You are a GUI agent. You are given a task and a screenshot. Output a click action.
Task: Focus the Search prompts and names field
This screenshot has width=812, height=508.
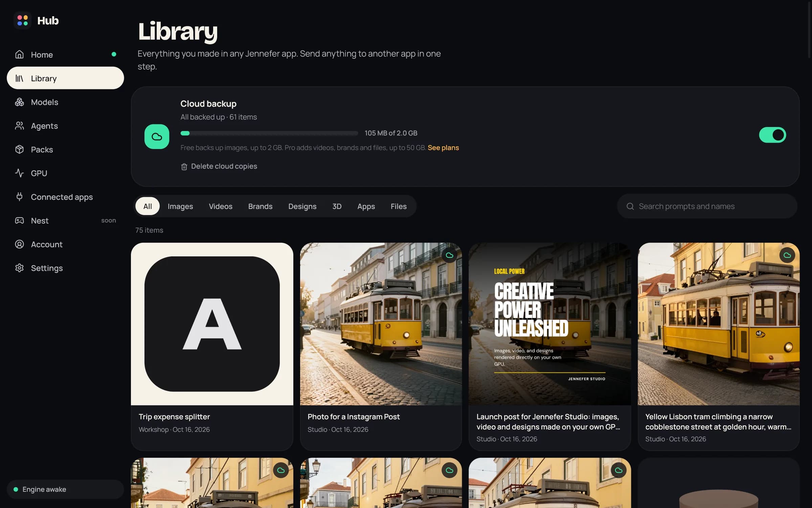point(707,206)
